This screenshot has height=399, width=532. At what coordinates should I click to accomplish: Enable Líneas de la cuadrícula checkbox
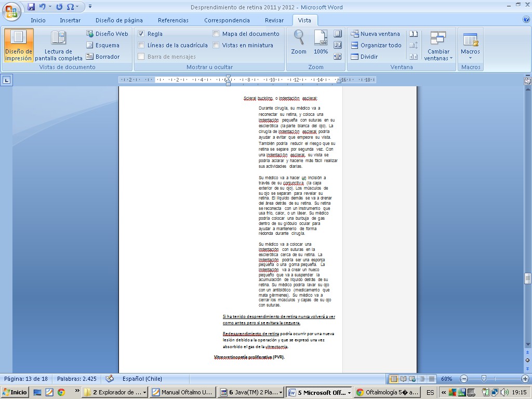141,45
